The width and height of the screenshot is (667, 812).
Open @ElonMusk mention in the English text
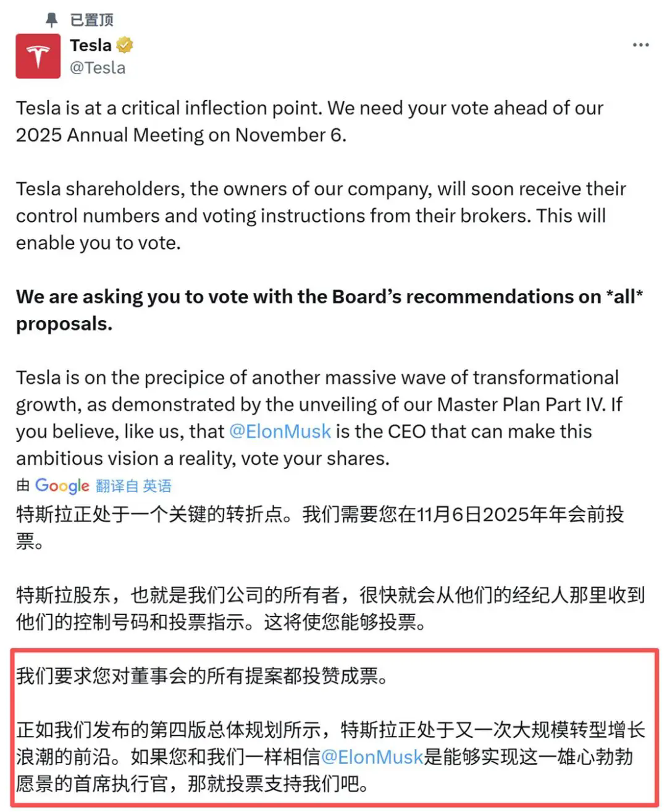[280, 431]
